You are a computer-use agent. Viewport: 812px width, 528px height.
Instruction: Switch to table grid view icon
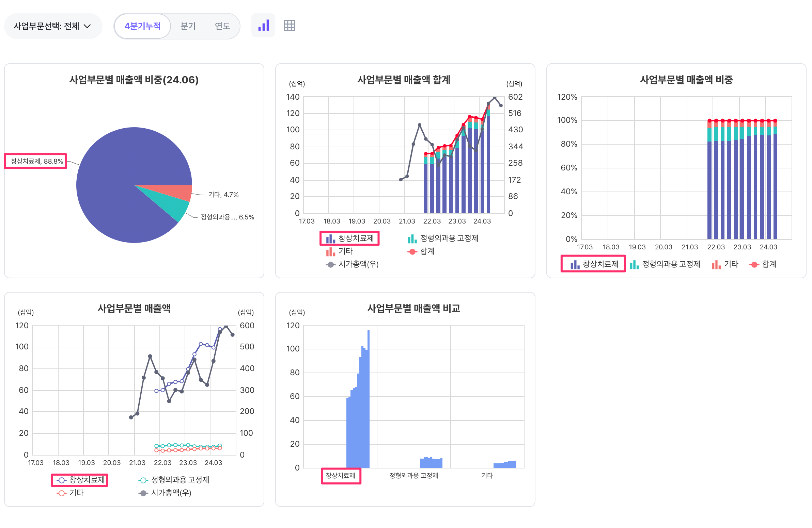coord(289,26)
